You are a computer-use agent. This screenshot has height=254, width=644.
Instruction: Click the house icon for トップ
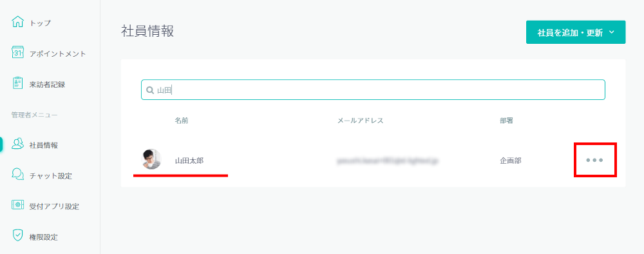coord(17,22)
